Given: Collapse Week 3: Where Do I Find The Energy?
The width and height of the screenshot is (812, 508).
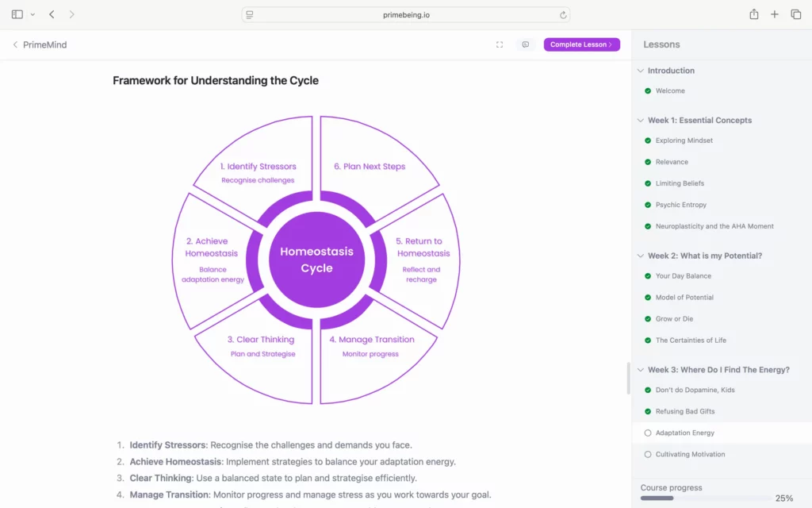Looking at the screenshot, I should pyautogui.click(x=641, y=370).
